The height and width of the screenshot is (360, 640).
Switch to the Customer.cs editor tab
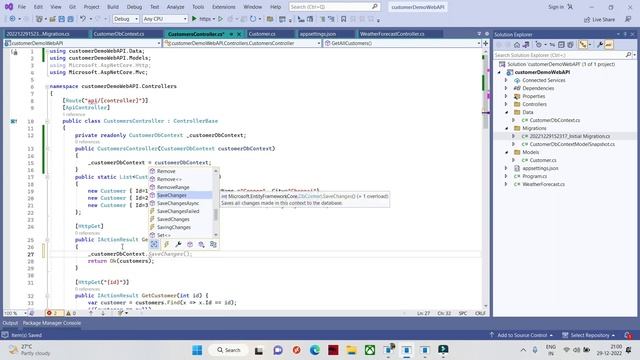coord(262,34)
